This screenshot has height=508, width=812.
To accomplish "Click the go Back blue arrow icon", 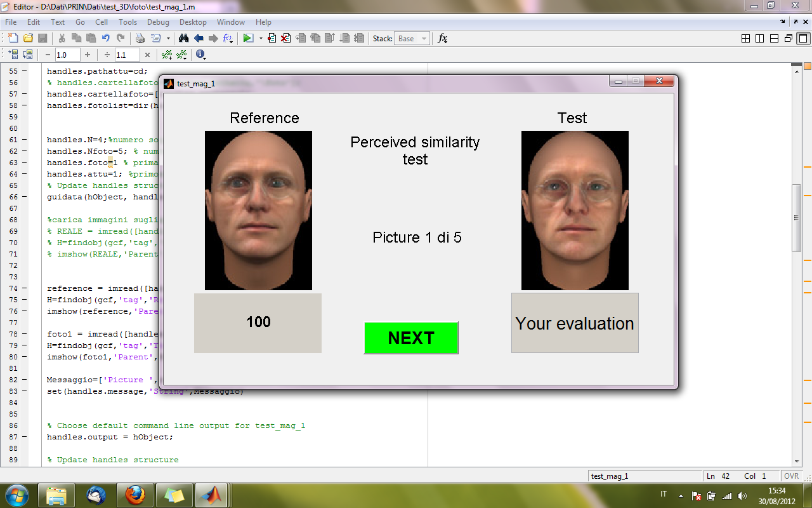I will click(199, 39).
